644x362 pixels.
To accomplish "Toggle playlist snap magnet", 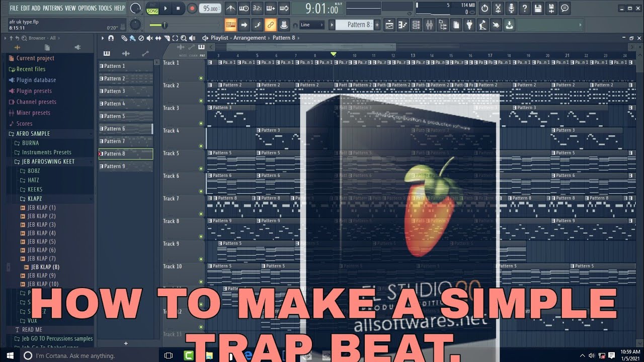I will (111, 38).
